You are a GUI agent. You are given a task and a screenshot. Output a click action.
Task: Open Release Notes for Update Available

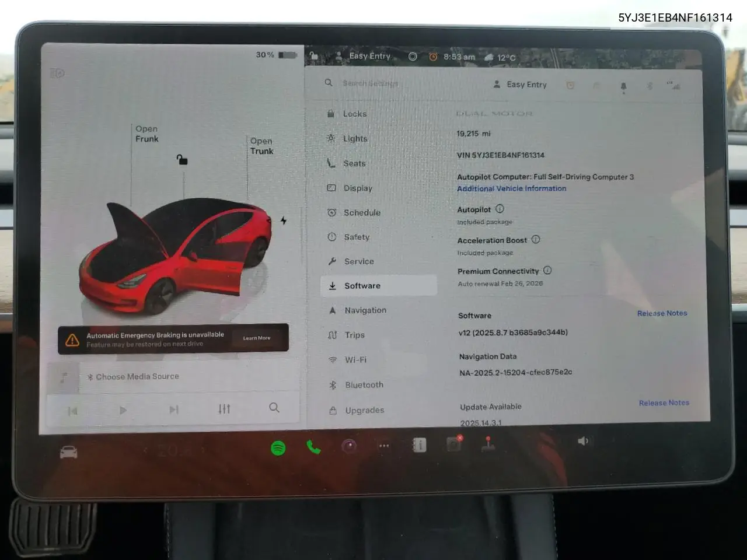point(664,402)
